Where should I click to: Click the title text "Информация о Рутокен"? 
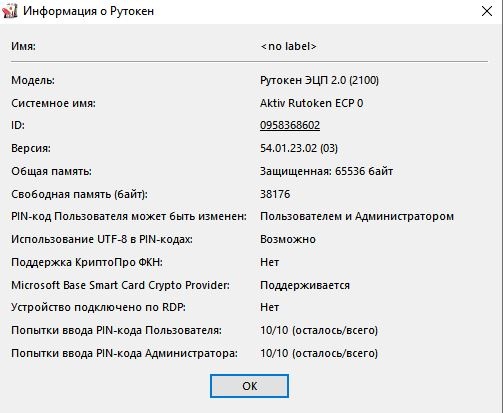pos(89,11)
